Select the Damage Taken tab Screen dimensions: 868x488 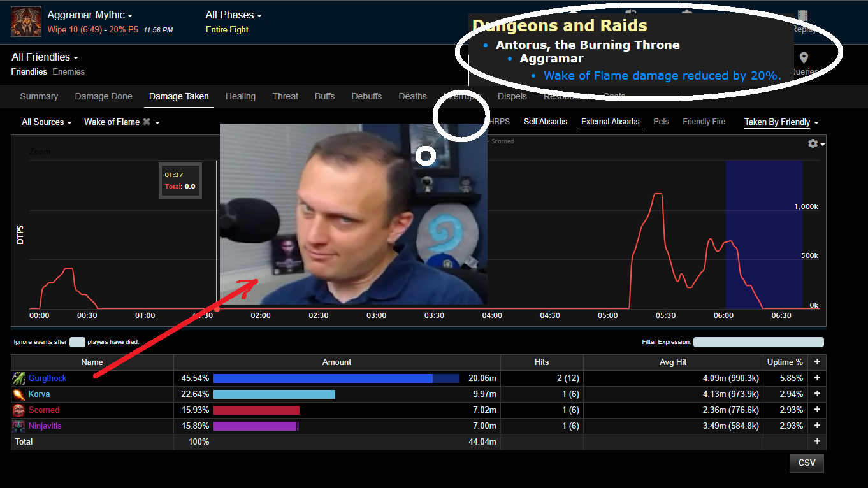(179, 96)
